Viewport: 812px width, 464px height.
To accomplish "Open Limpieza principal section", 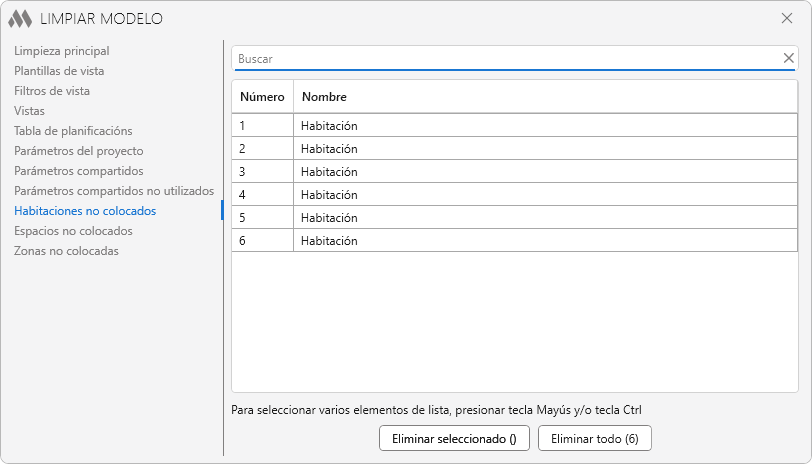I will point(61,51).
